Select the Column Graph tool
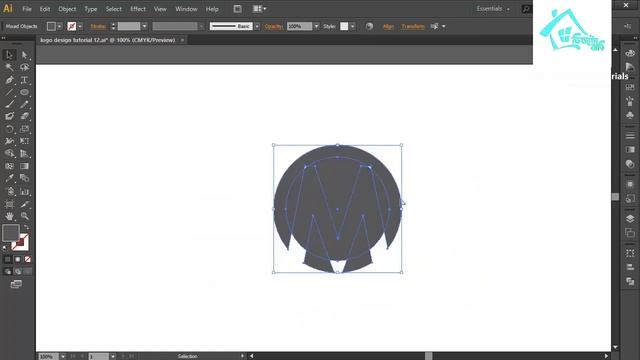 (24, 191)
